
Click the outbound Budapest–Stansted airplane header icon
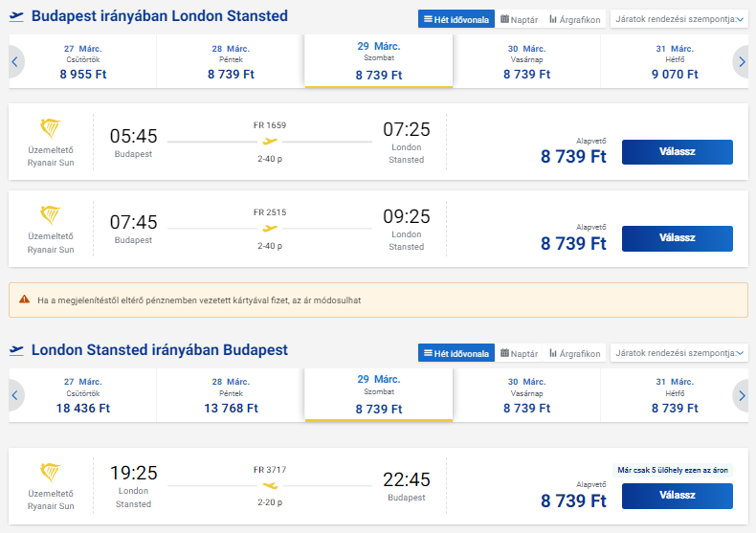pos(16,17)
